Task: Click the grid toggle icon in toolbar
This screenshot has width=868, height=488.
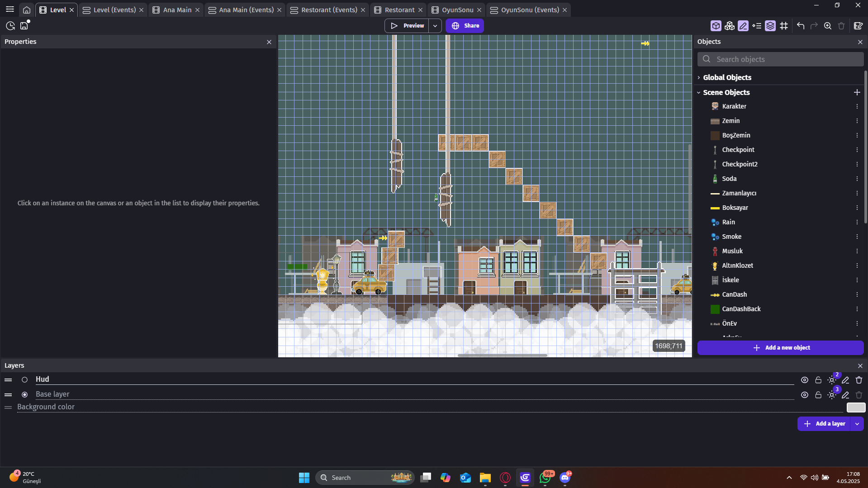Action: [784, 26]
